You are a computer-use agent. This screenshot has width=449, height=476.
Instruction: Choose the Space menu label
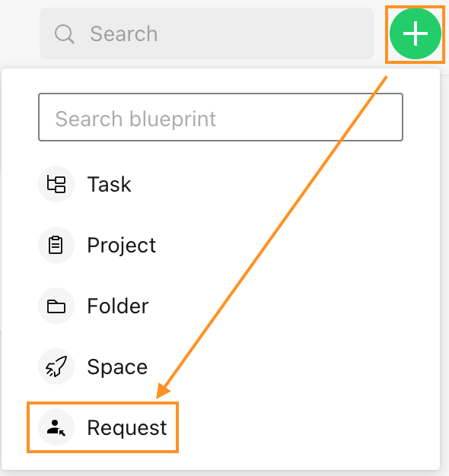pyautogui.click(x=117, y=367)
